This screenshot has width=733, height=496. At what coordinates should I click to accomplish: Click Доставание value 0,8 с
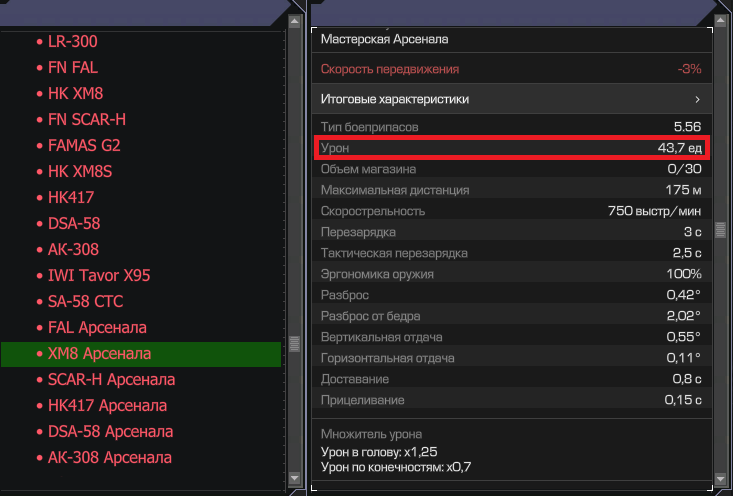tap(687, 379)
